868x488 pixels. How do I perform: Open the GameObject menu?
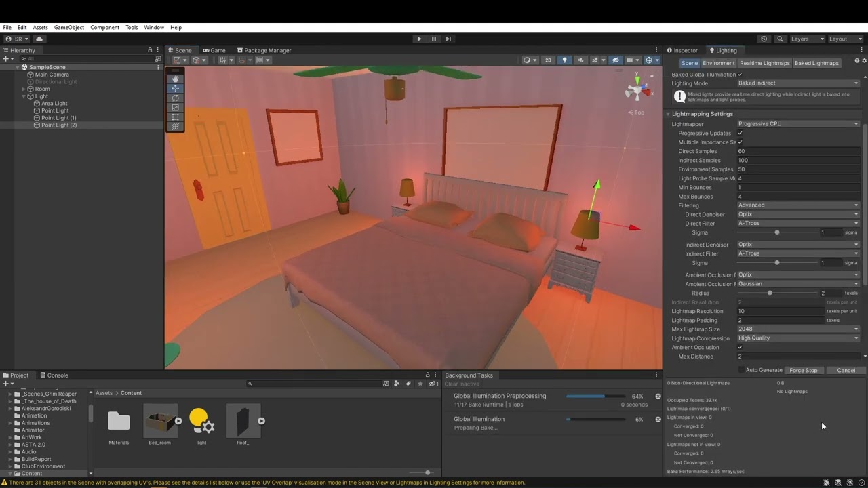[69, 28]
